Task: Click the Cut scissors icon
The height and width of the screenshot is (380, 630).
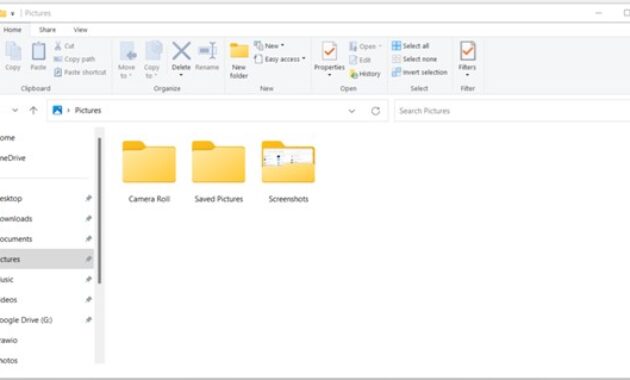Action: coord(58,46)
